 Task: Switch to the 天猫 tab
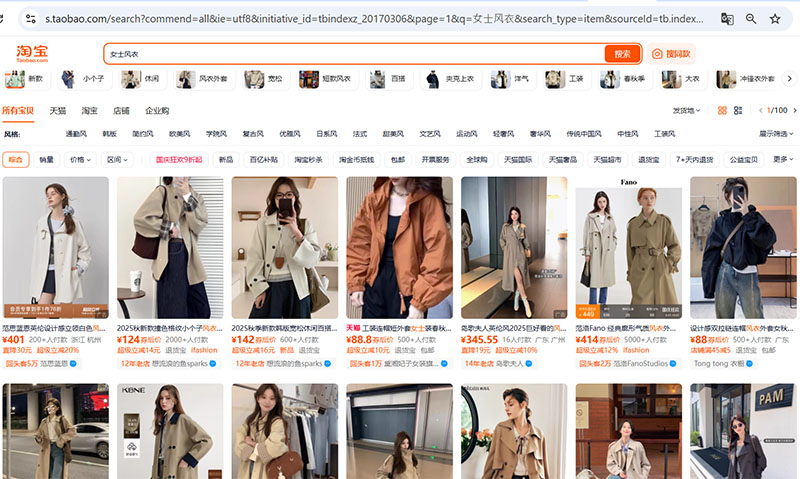coord(58,111)
